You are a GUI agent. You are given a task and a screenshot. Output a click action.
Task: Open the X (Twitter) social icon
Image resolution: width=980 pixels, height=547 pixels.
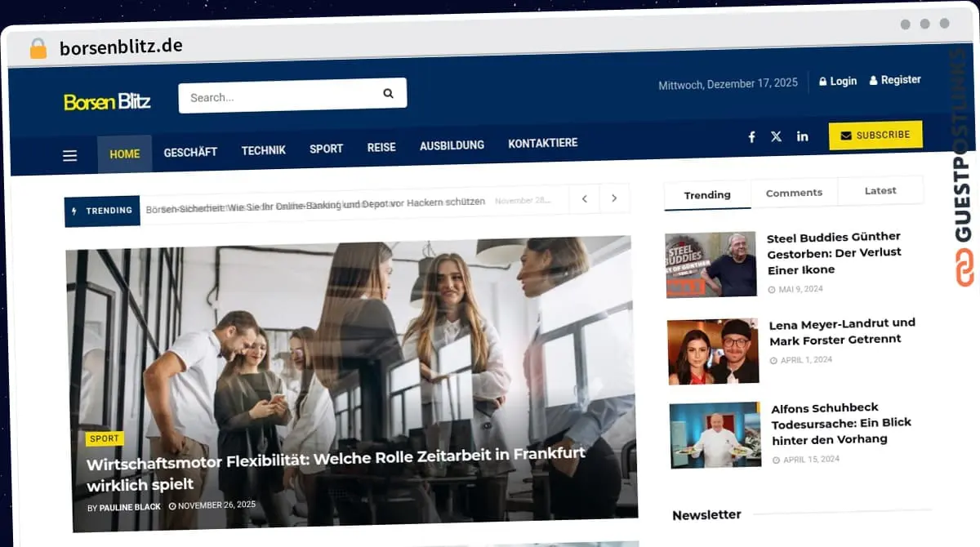[776, 137]
